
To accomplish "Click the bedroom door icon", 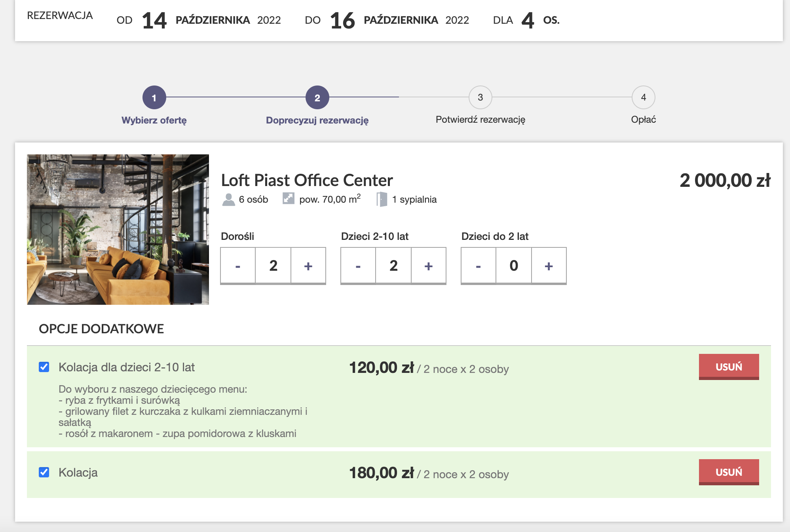I will (x=382, y=199).
